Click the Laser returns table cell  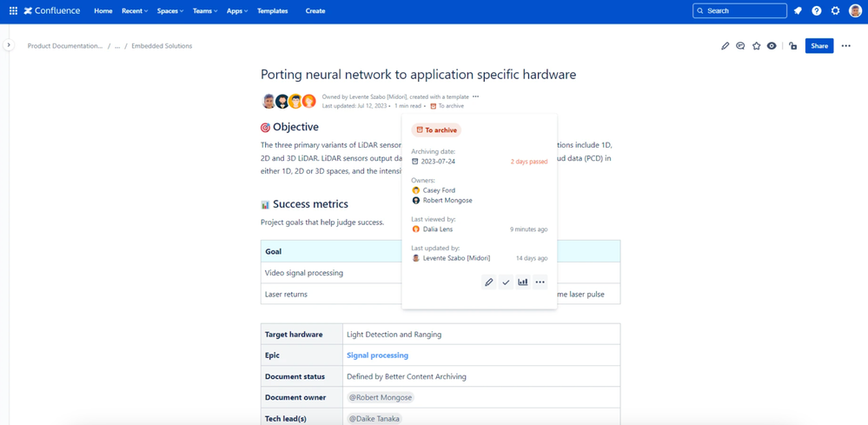[x=331, y=294]
